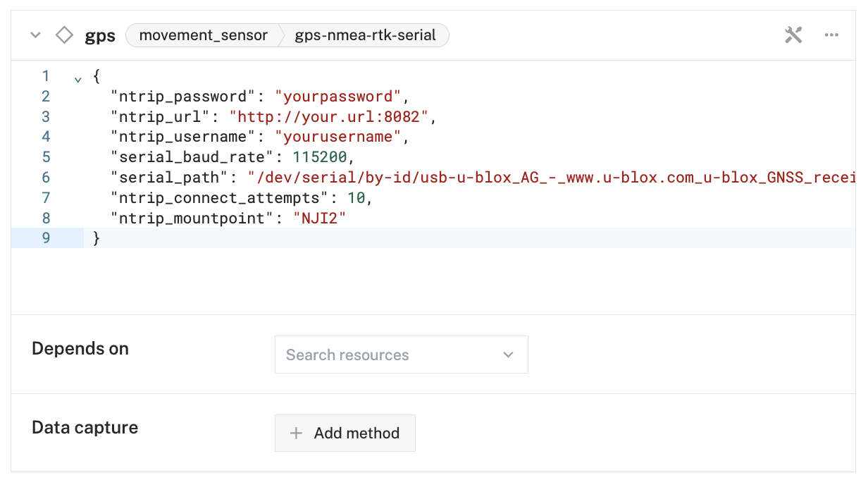Open the wrench tools icon
868x492 pixels.
point(793,35)
